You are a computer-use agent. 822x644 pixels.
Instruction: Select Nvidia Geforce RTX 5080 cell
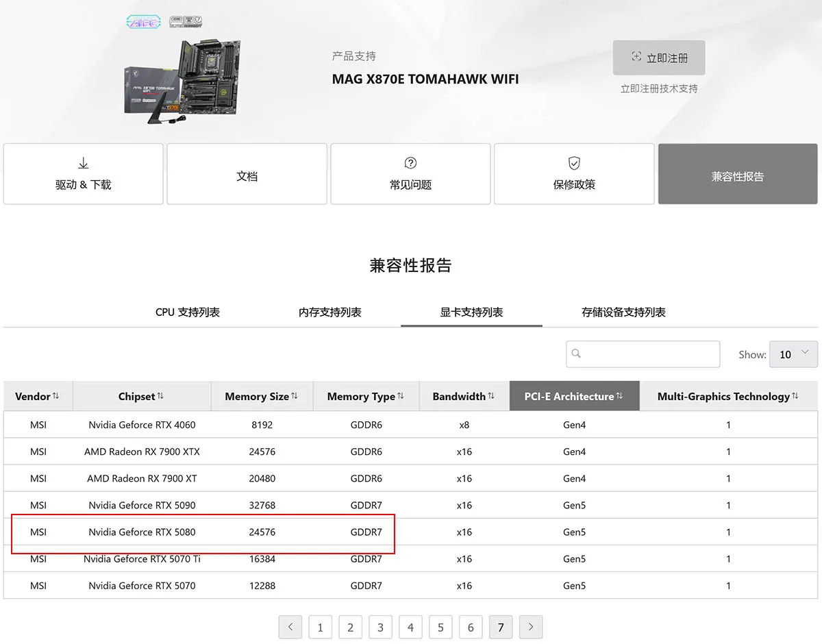[x=142, y=532]
